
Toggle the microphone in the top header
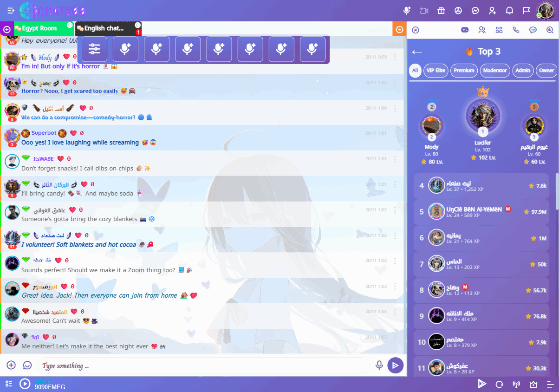[407, 11]
